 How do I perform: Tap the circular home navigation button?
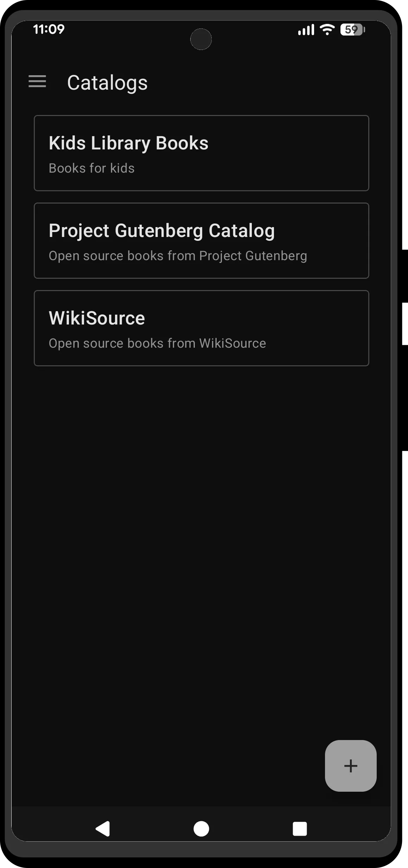point(201,829)
